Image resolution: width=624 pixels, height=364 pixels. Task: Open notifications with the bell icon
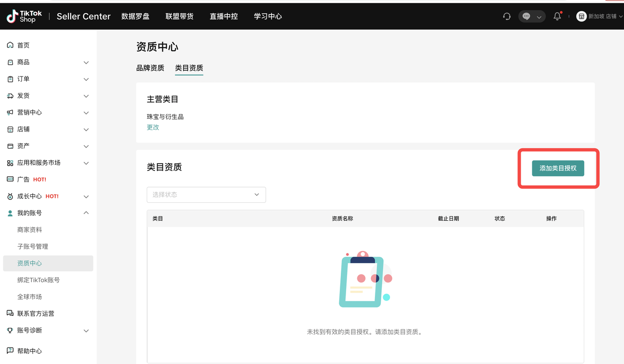coord(557,16)
